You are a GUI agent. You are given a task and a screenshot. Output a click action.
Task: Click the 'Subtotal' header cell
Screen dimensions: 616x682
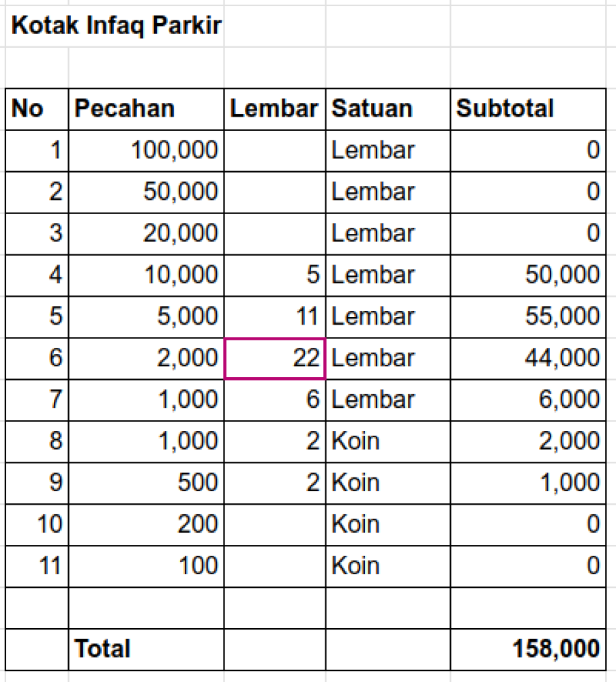pos(527,109)
